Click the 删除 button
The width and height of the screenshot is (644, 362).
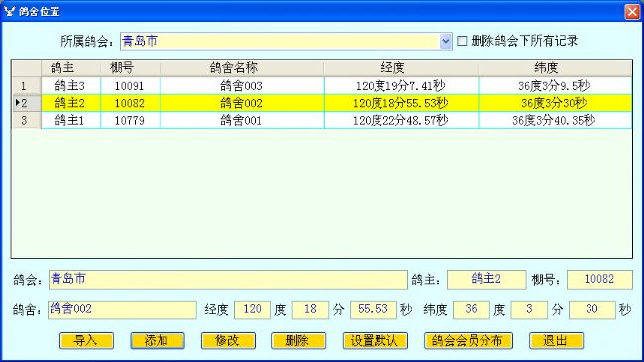coord(298,340)
